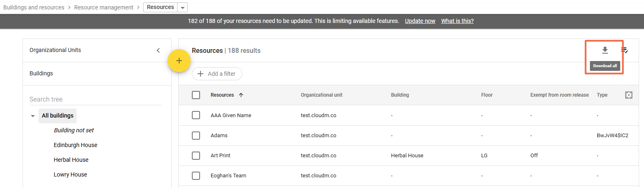Viewport: 644px width, 188px height.
Task: Open the AAA Given Name resource
Action: tap(231, 116)
